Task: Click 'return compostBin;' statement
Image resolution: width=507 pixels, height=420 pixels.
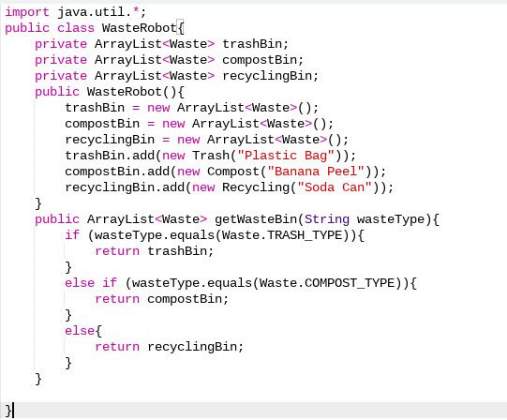Action: [x=162, y=299]
